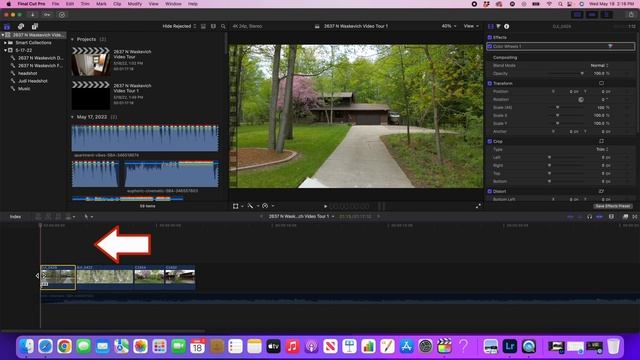Screen dimensions: 640x360
Task: Collapse the 2637 N Waskevich library
Action: tap(2, 35)
